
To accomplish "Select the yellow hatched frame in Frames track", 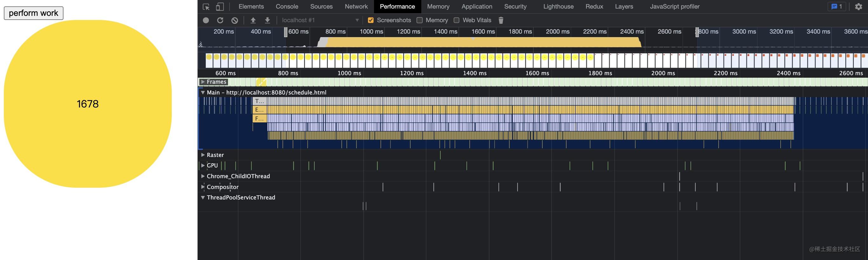I will click(x=261, y=82).
